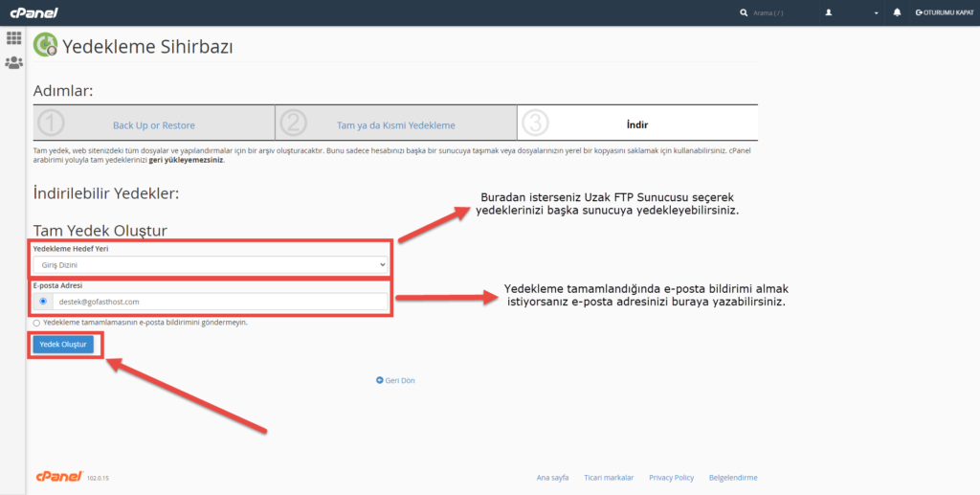
Task: Go to step 1 Back Up or Restore
Action: click(153, 125)
